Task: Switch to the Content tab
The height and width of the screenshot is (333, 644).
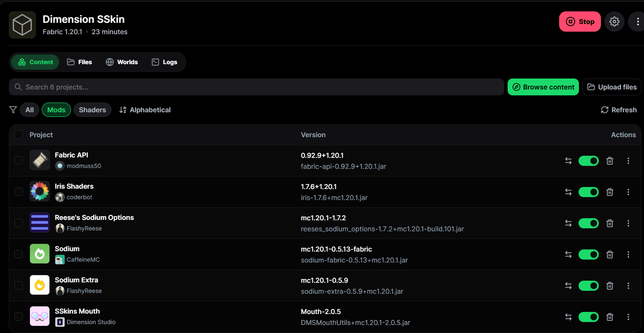Action: (35, 62)
